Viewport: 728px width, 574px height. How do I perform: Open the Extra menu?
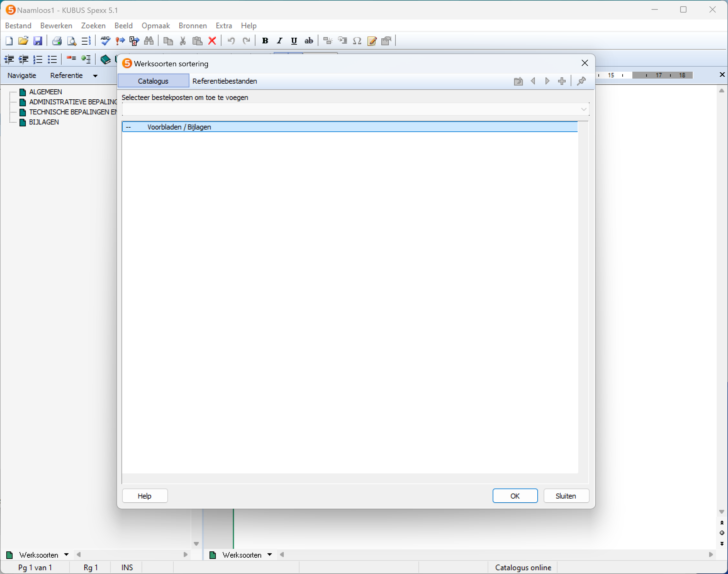224,25
